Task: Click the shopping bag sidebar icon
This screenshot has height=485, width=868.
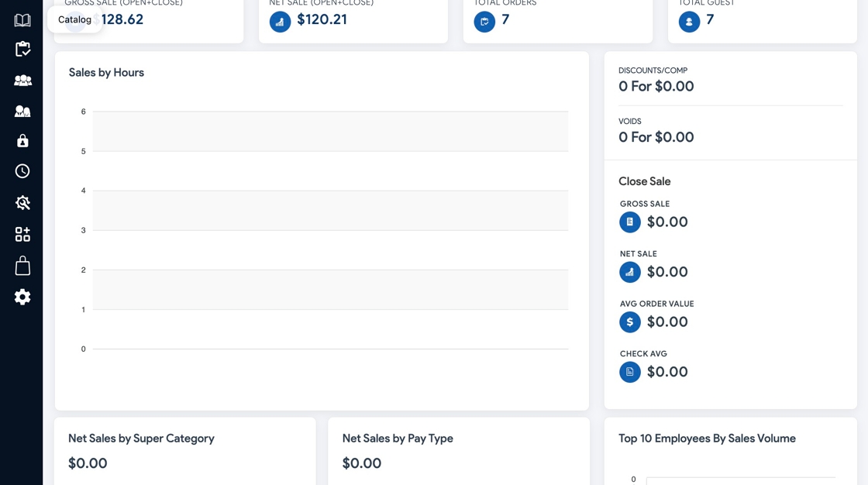Action: coord(22,266)
